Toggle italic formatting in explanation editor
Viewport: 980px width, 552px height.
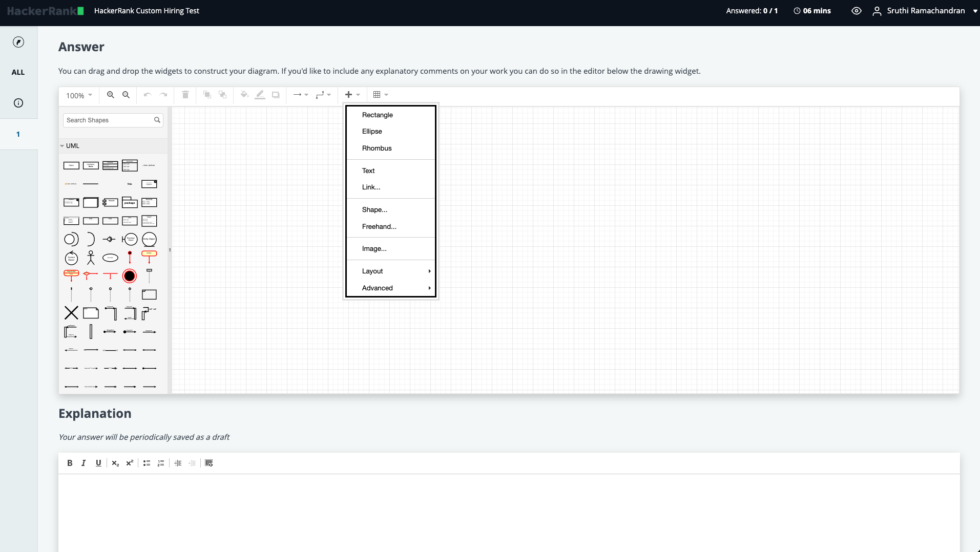coord(84,463)
